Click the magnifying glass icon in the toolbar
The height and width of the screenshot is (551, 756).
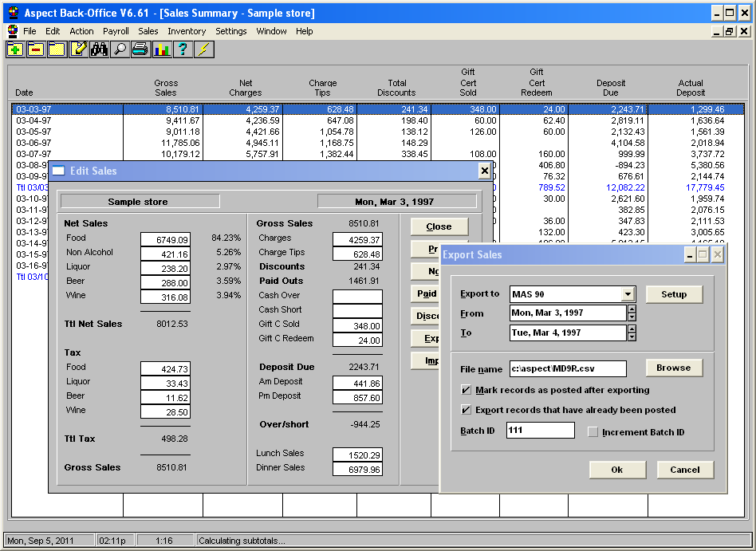(120, 49)
